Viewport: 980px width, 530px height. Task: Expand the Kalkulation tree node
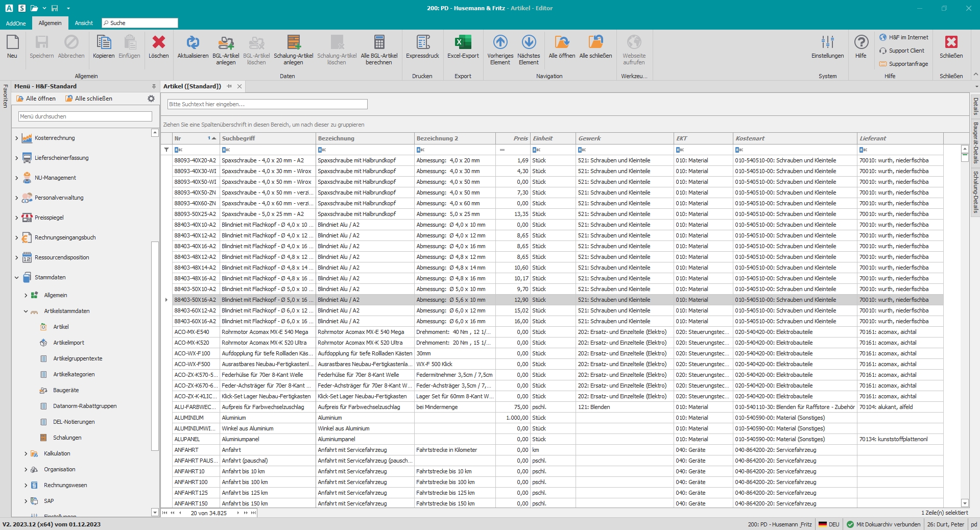click(26, 454)
